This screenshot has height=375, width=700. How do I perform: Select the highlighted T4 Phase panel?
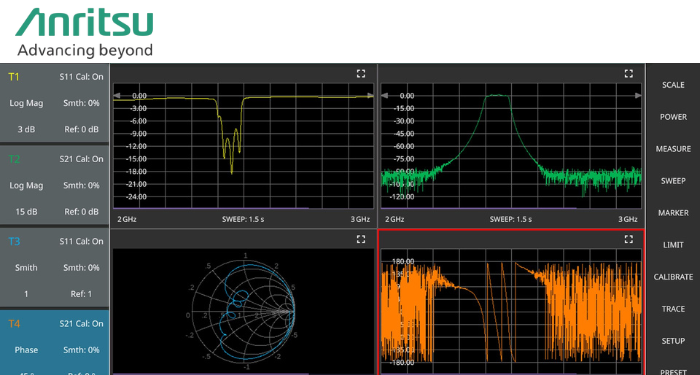54,343
